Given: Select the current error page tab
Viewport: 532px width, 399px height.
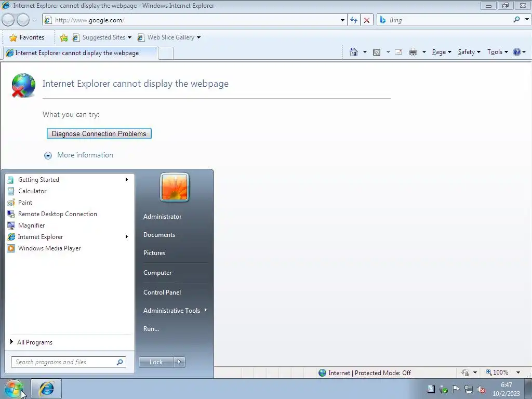Looking at the screenshot, I should click(x=80, y=53).
